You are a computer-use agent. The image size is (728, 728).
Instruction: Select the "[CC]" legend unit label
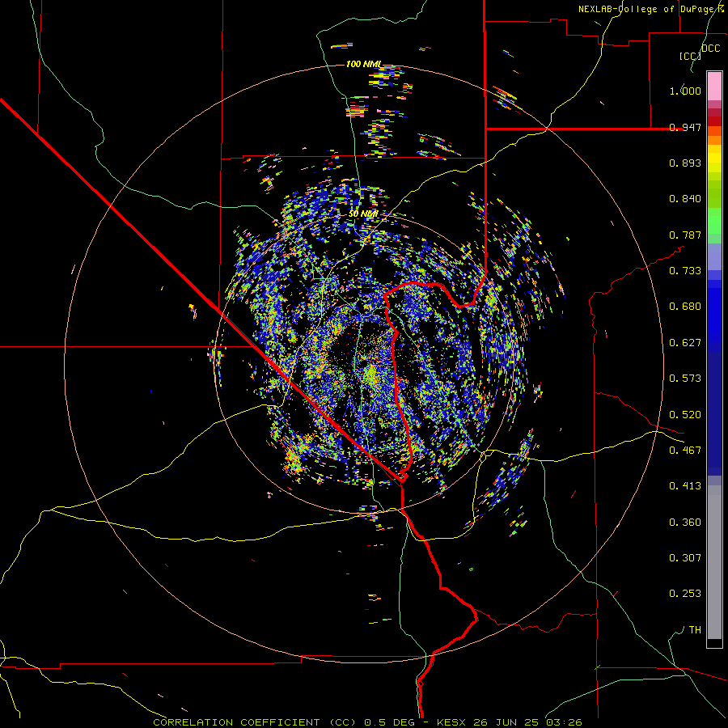pyautogui.click(x=690, y=56)
